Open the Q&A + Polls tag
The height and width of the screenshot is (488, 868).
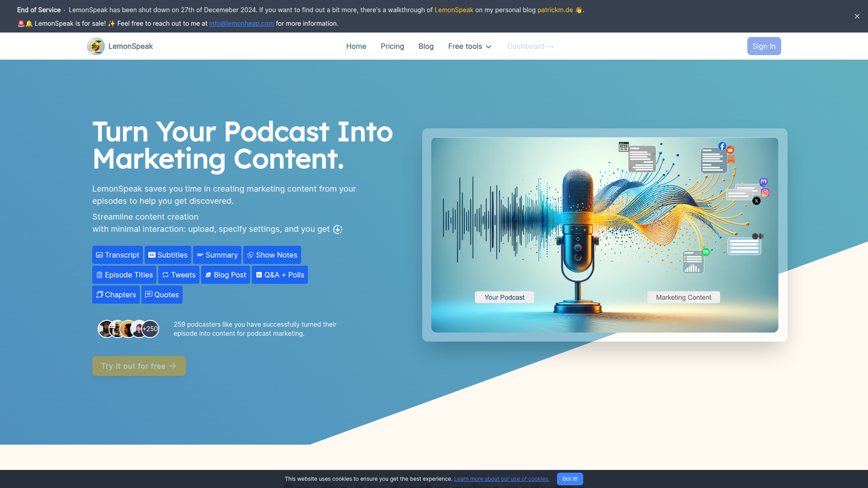[279, 275]
